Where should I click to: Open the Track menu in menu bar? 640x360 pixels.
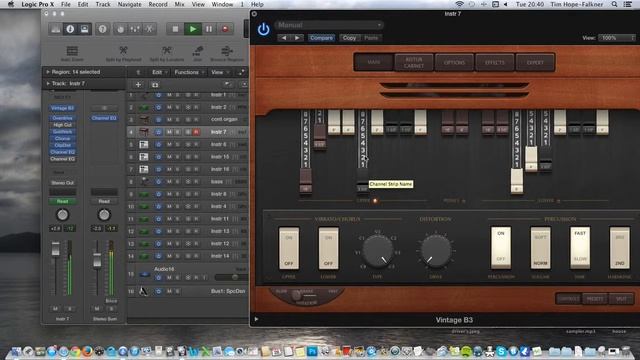point(103,4)
